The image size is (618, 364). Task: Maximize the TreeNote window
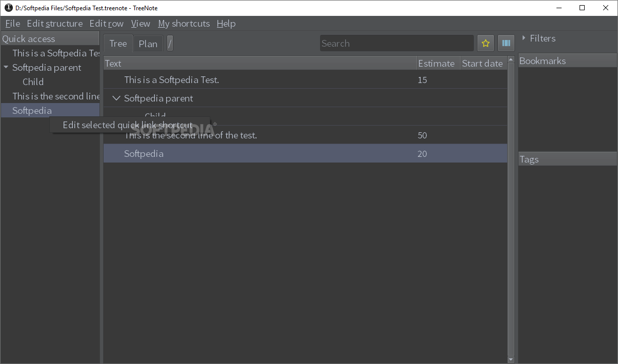pyautogui.click(x=582, y=8)
